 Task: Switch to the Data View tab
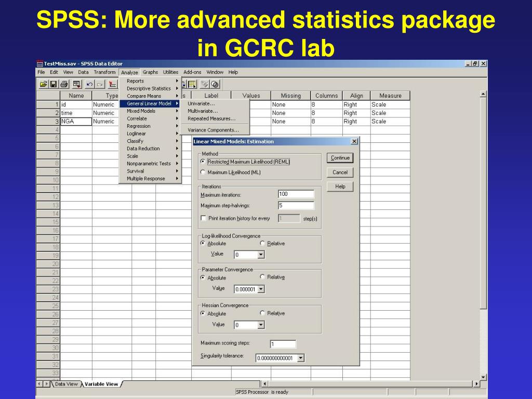(x=66, y=384)
